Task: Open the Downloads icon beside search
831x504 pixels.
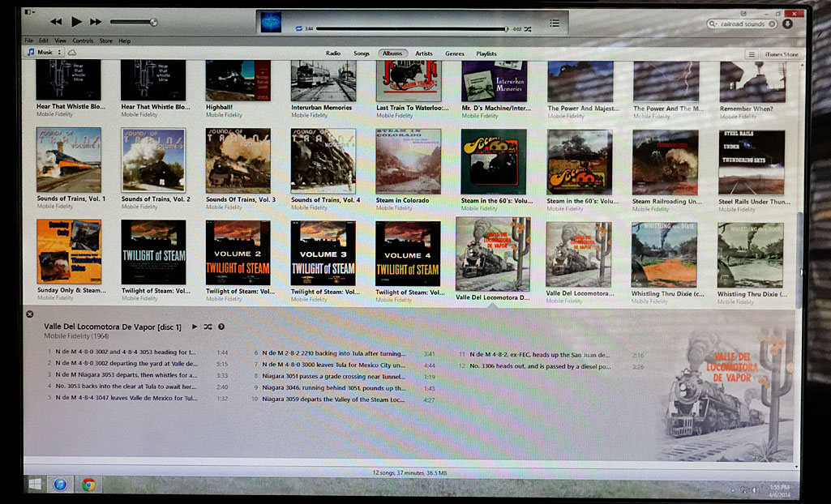Action: [787, 23]
